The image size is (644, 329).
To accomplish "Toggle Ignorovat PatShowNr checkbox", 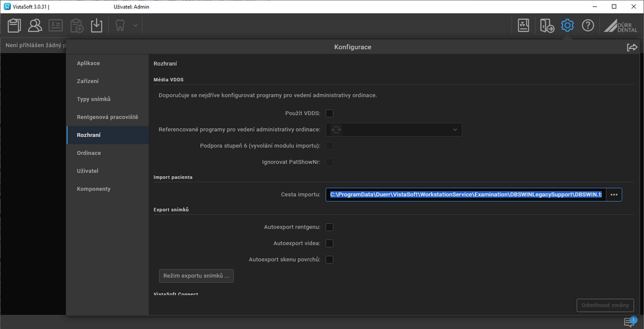I will pos(329,163).
